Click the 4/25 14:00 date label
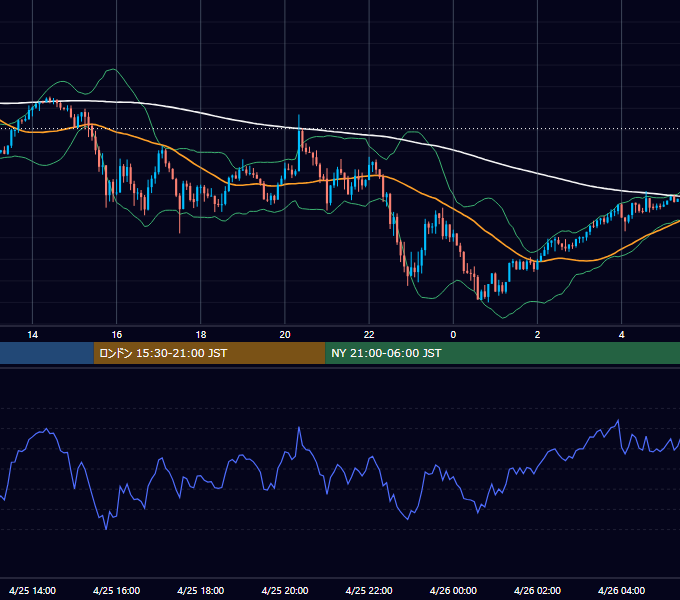This screenshot has width=680, height=600. point(33,590)
